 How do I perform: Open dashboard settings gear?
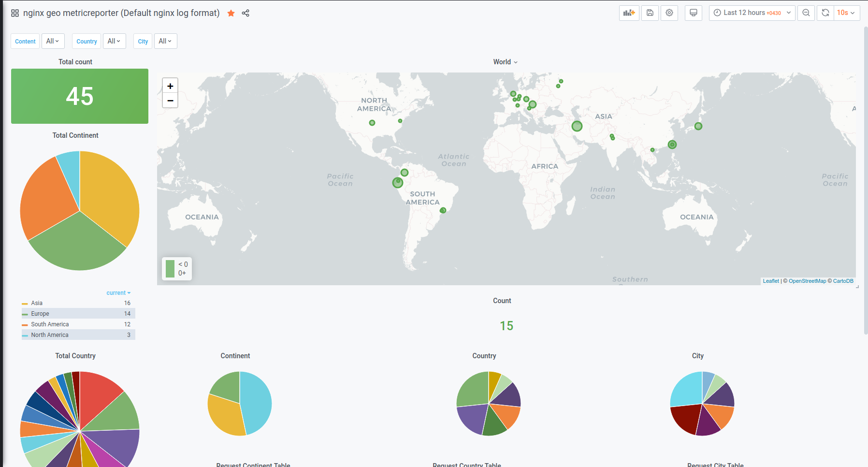coord(669,13)
